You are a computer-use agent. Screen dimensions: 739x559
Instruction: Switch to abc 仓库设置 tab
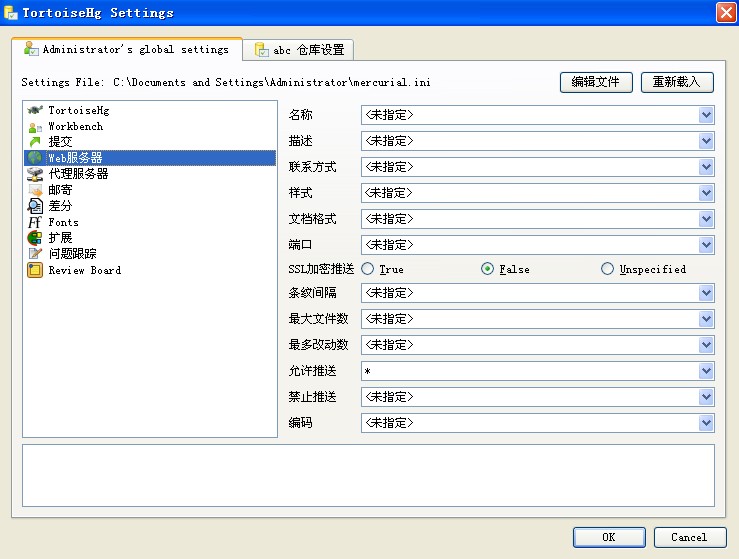298,50
